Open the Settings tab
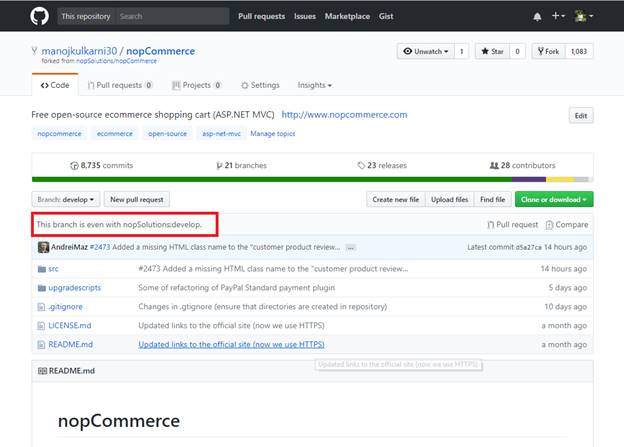The width and height of the screenshot is (624, 447). [260, 85]
